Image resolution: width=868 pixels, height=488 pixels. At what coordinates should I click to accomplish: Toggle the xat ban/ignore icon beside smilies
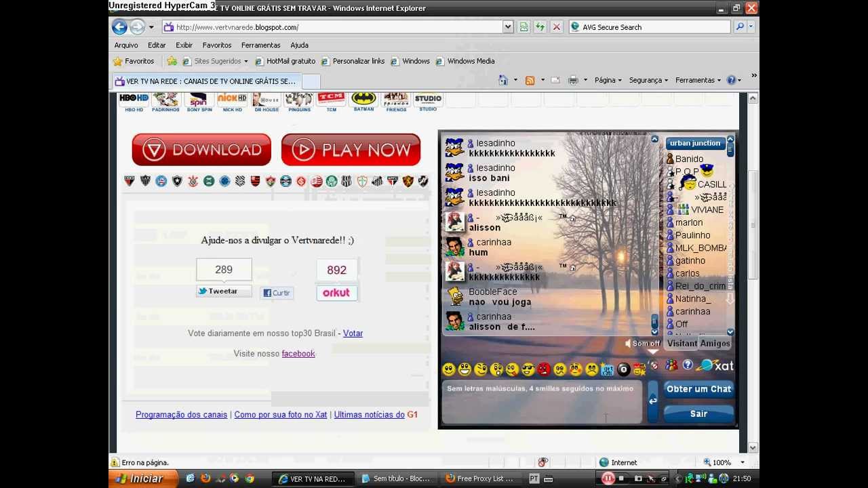(654, 366)
